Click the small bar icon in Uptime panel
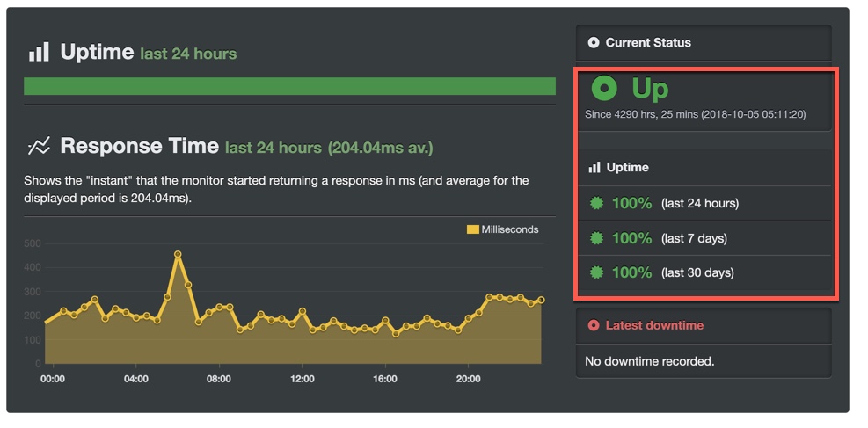 coord(594,168)
